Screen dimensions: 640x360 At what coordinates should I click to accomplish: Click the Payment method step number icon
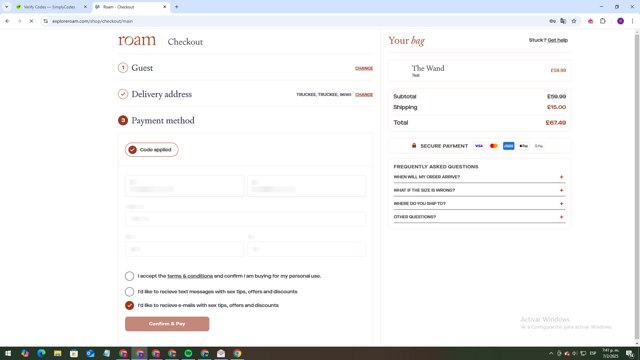pos(123,120)
